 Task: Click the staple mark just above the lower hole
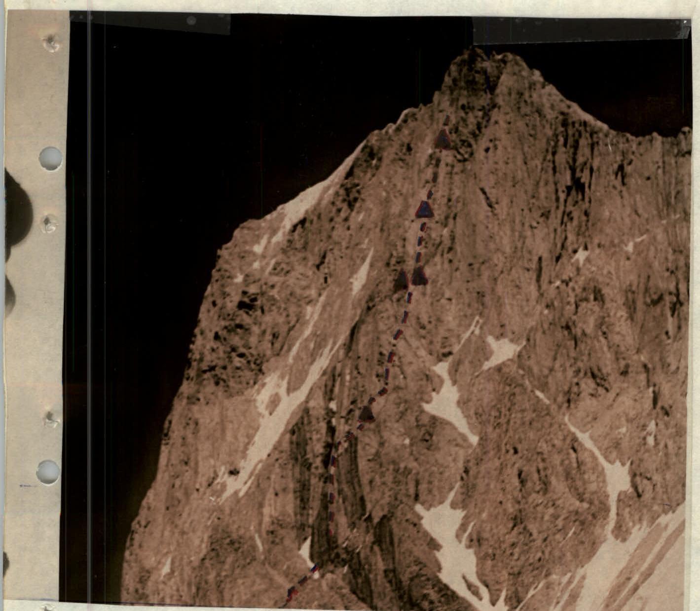click(x=50, y=420)
